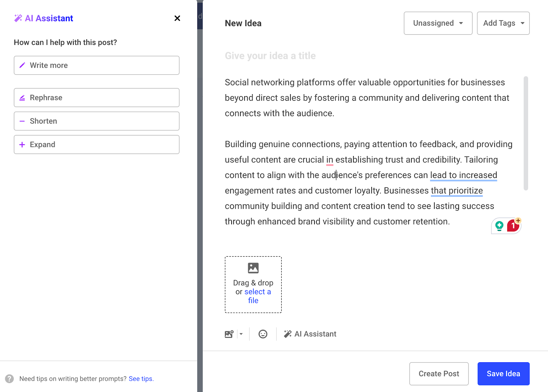
Task: Open the AI Assistant toolbar button
Action: pos(310,334)
